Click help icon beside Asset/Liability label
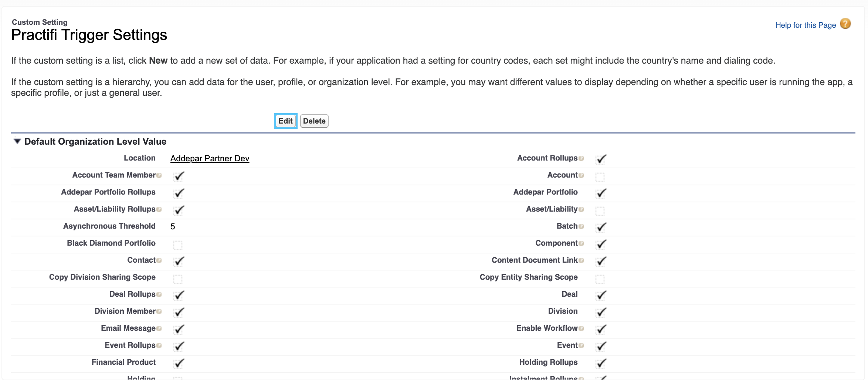 [x=581, y=209]
